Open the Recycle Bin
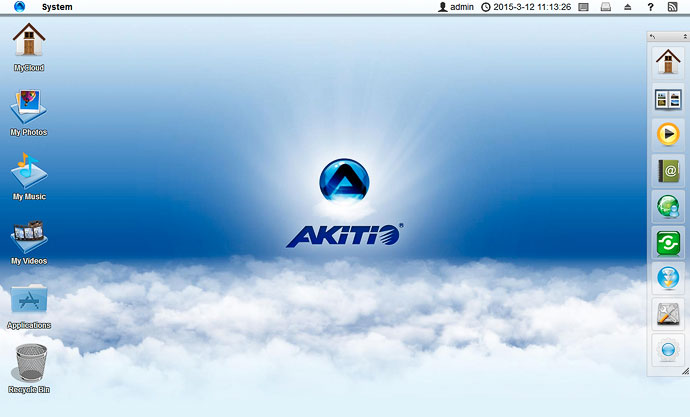This screenshot has height=417, width=690. coord(28,364)
